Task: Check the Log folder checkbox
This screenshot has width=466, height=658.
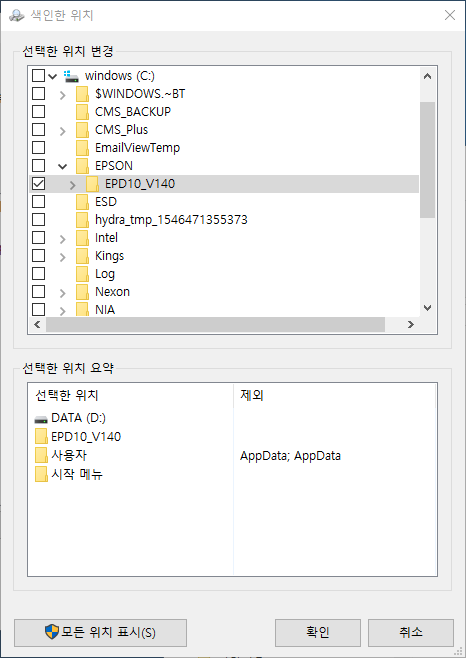Action: (38, 274)
